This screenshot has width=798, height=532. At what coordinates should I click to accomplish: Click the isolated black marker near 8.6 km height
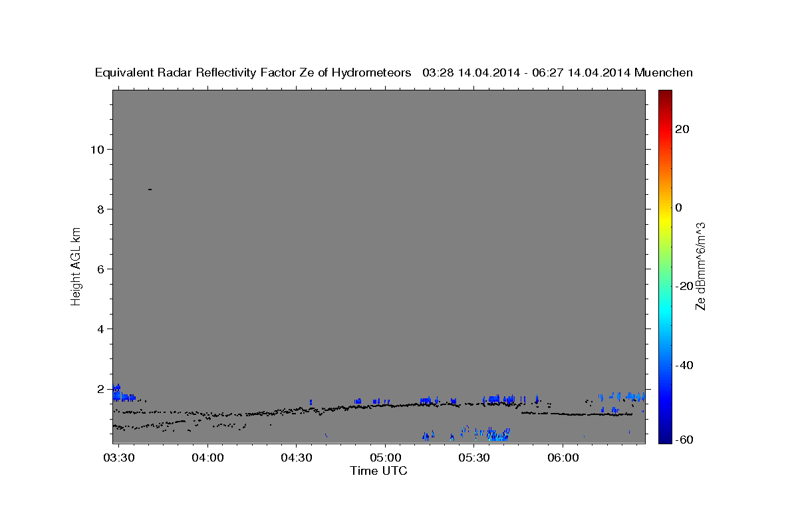(150, 190)
